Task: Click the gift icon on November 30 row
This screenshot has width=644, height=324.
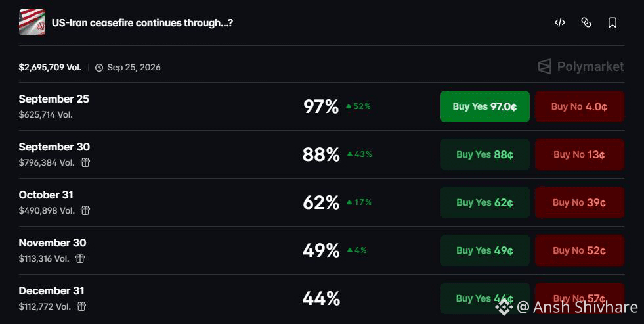Action: click(80, 258)
